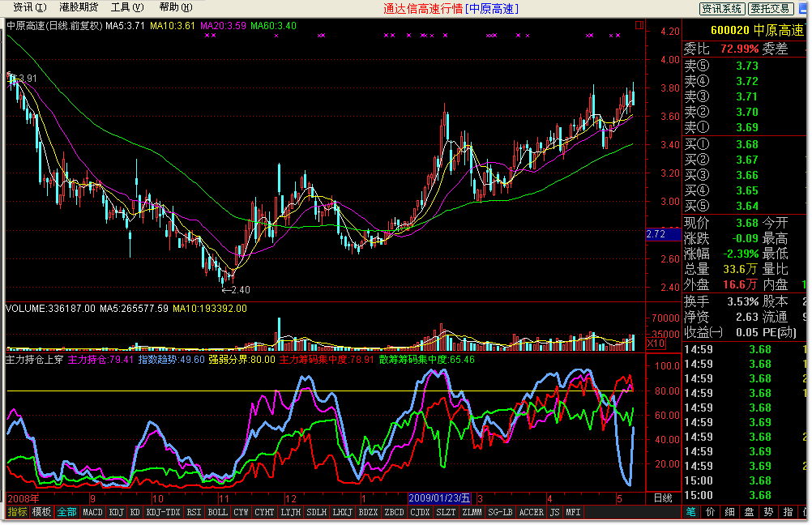Select the 价 tab in the quote panel
Image resolution: width=812 pixels, height=525 pixels.
tap(711, 512)
